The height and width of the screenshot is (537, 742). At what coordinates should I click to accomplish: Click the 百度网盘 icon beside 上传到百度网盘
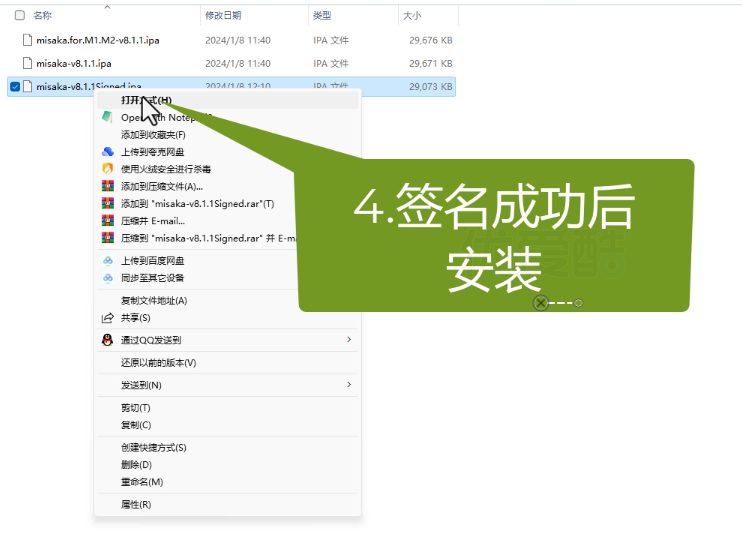tap(108, 261)
